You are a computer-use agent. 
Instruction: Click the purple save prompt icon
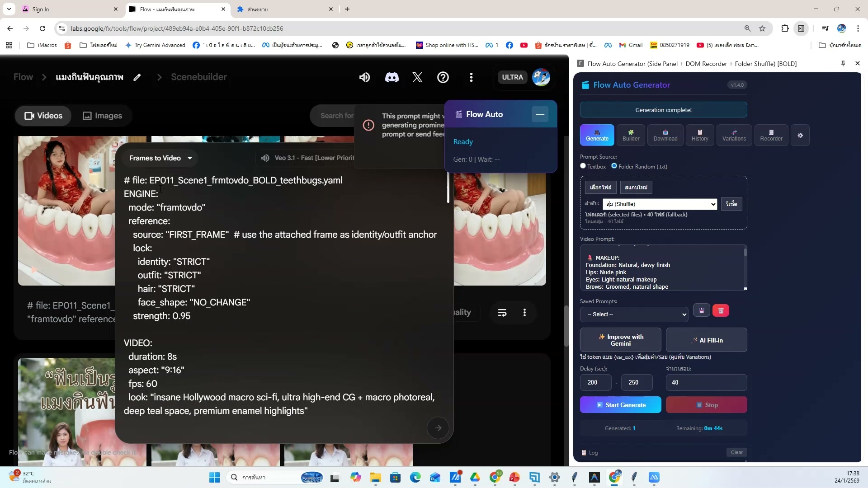[702, 311]
